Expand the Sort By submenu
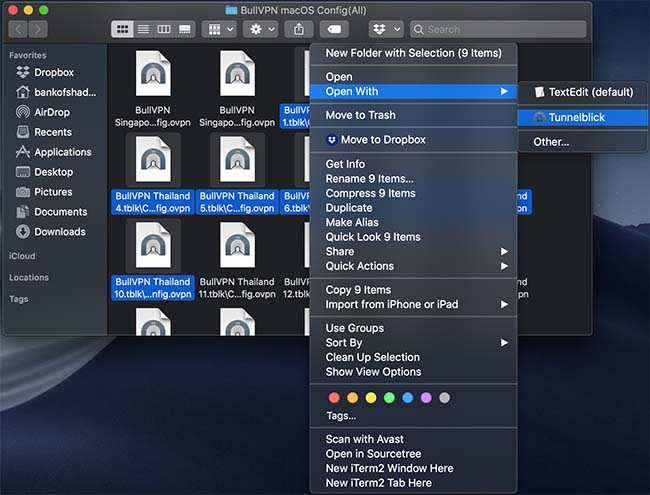The height and width of the screenshot is (495, 650). pyautogui.click(x=413, y=342)
